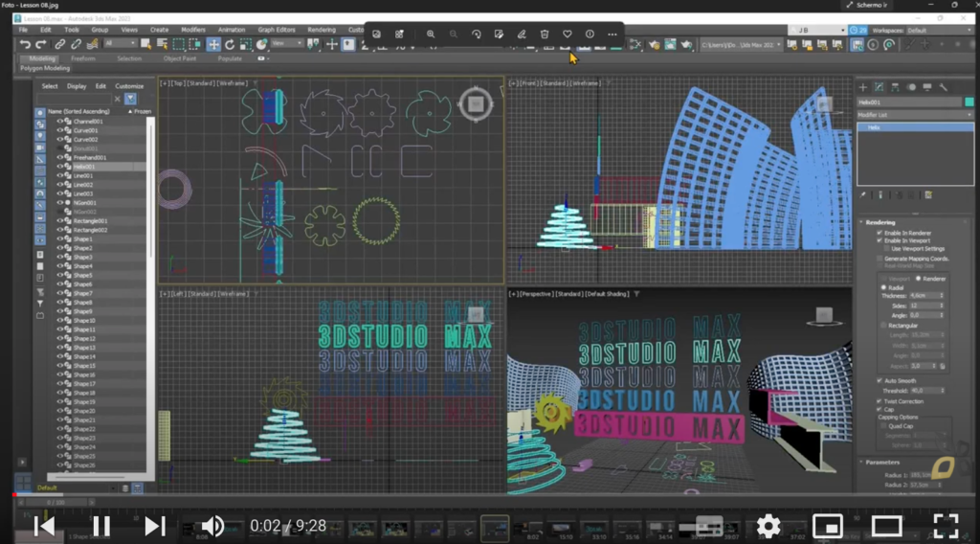Delete image with Photos trash icon
The width and height of the screenshot is (980, 544).
(x=545, y=34)
